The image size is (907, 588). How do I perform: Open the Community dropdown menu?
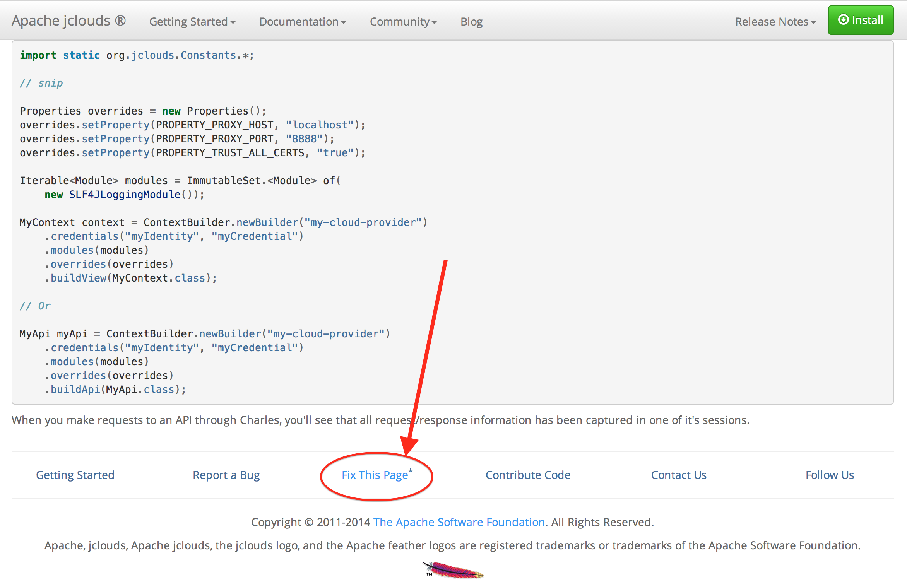[403, 22]
